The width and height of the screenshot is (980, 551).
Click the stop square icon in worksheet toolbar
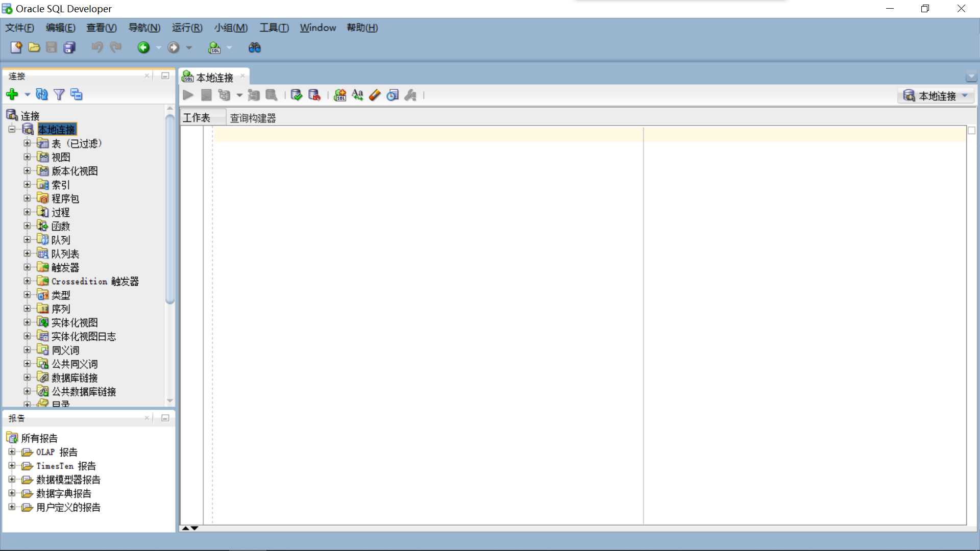pos(206,95)
